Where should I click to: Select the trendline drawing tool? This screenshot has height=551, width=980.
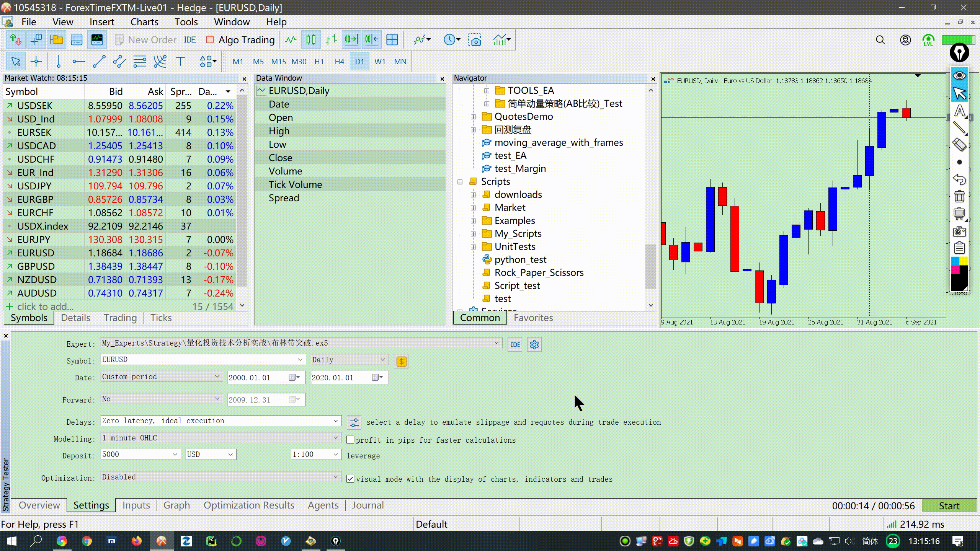[99, 62]
